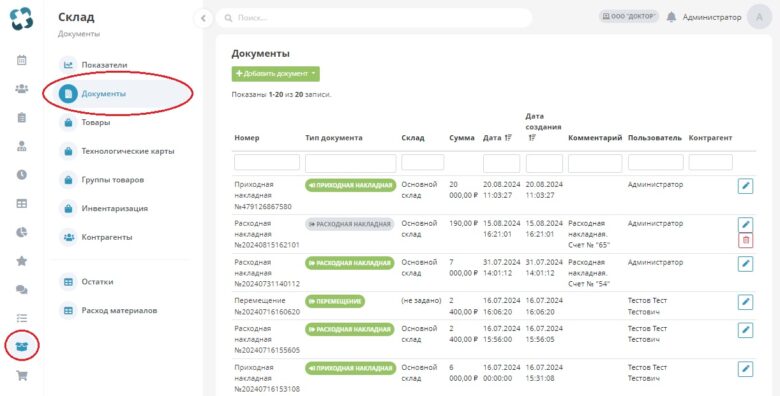The width and height of the screenshot is (780, 396).
Task: Open the table grid icon in rail
Action: (x=21, y=203)
